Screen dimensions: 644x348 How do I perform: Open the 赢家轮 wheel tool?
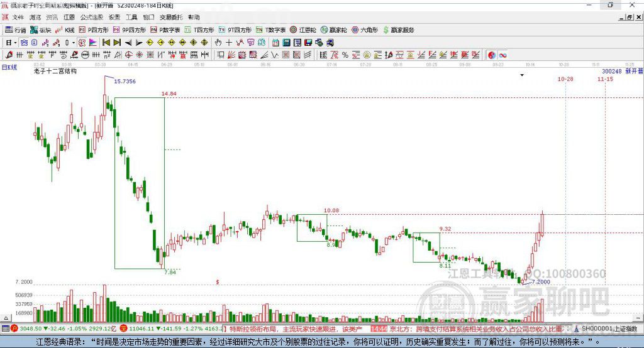click(x=334, y=30)
